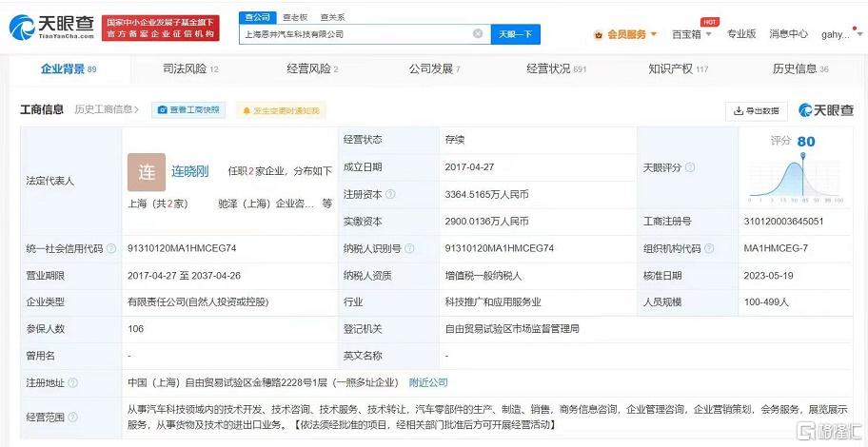The width and height of the screenshot is (868, 447).
Task: Click the red 官方备案企业征信机构 banner
Action: tap(161, 28)
